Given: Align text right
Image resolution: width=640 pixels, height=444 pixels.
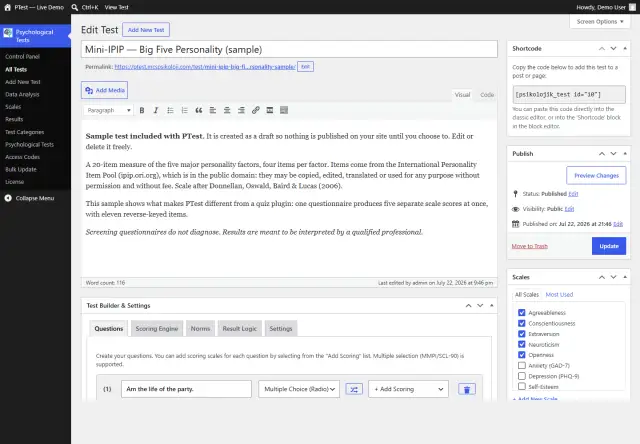Looking at the screenshot, I should click(241, 110).
